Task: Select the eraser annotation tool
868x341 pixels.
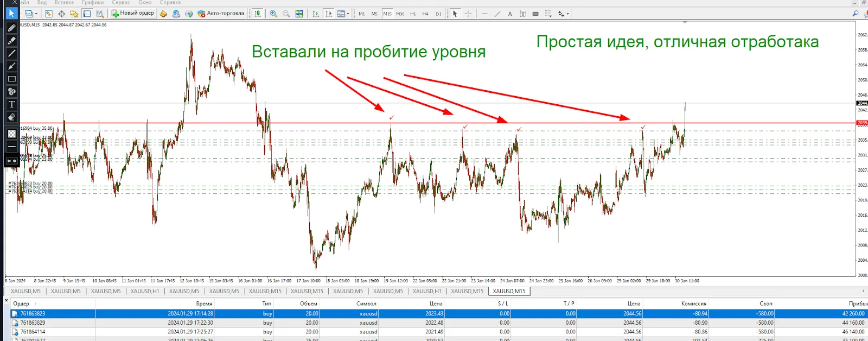Action: point(11,117)
